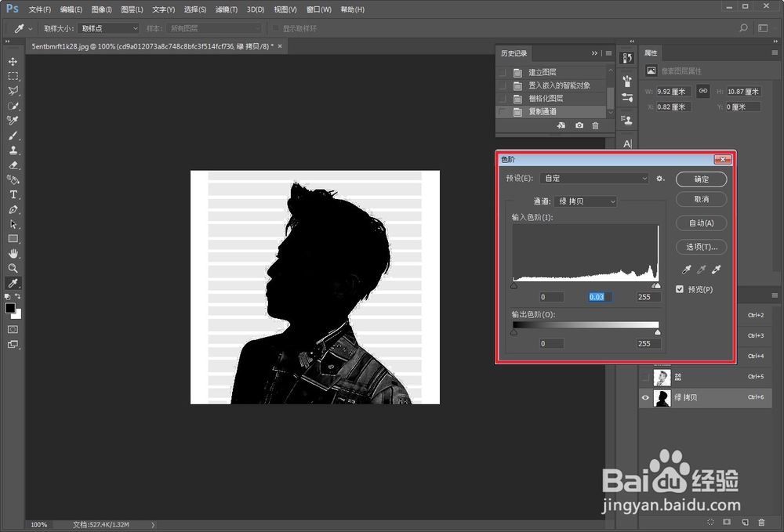Show the 蓝 channel visibility box
This screenshot has height=532, width=784.
tap(645, 377)
